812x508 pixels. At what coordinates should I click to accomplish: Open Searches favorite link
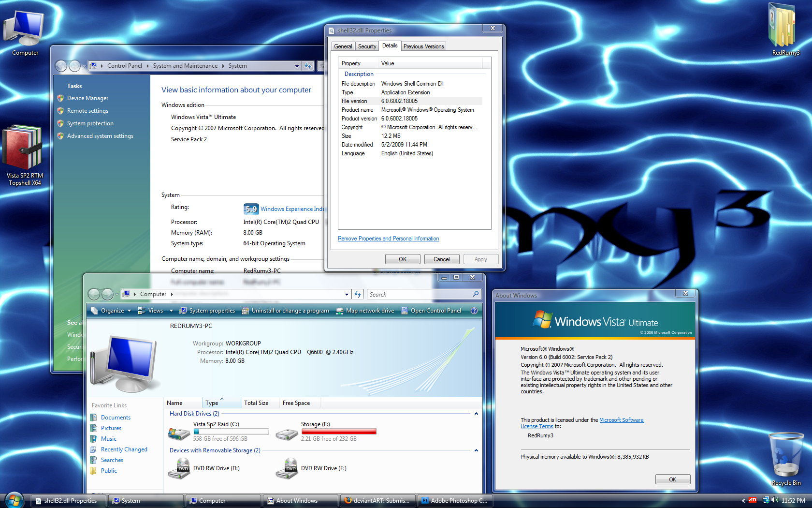click(112, 460)
